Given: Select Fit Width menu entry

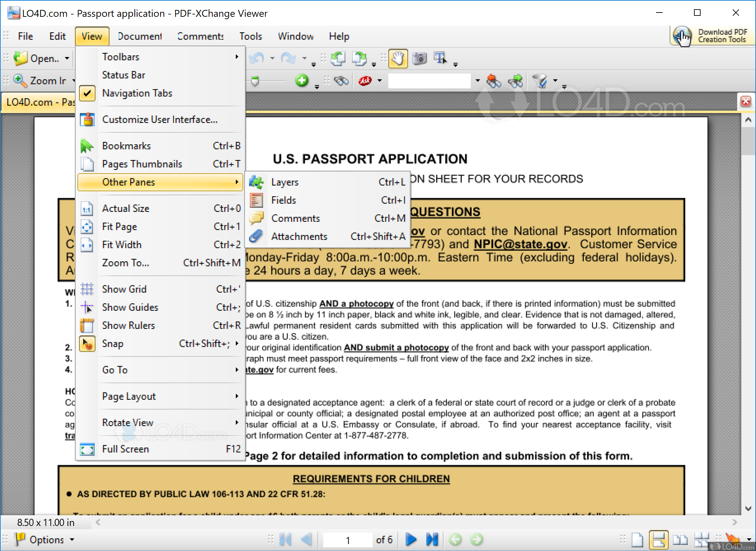Looking at the screenshot, I should [160, 245].
